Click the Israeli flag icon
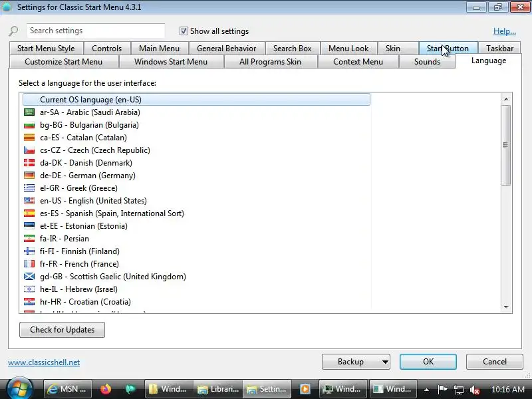 click(29, 289)
